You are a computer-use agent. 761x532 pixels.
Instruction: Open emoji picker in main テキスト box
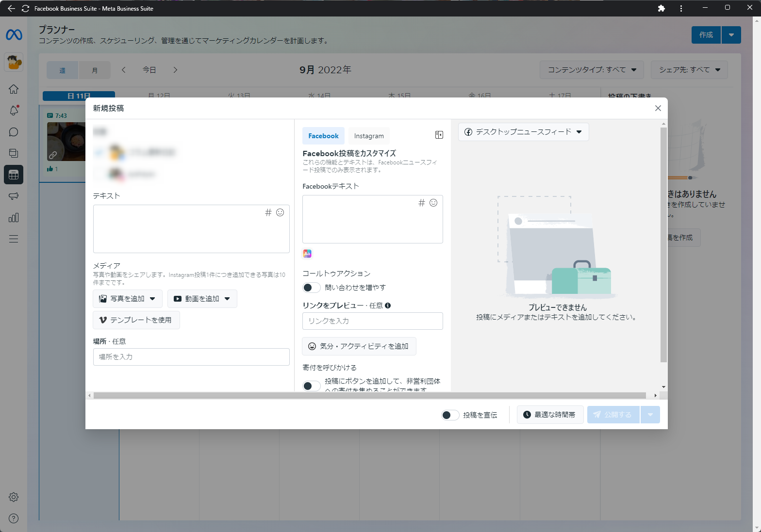[280, 212]
